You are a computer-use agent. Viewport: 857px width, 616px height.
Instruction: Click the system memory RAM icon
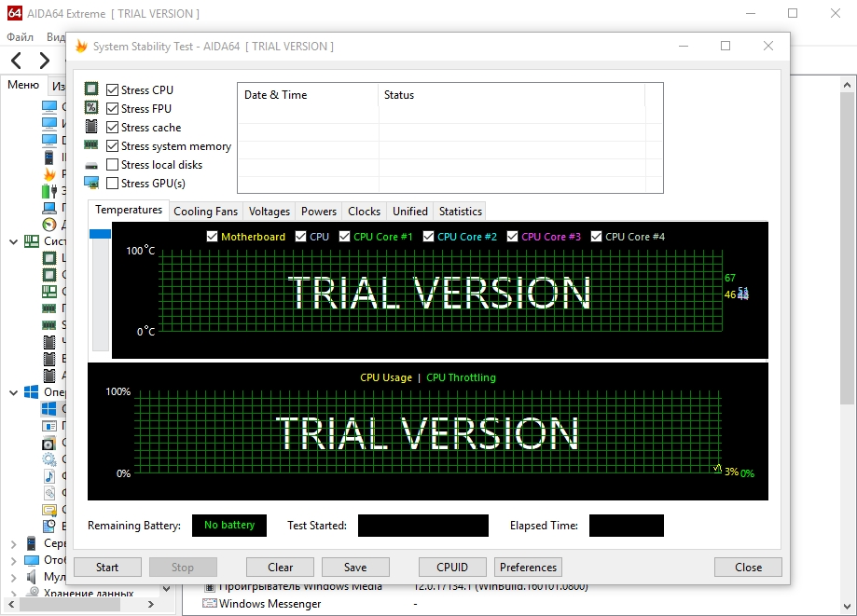point(91,145)
